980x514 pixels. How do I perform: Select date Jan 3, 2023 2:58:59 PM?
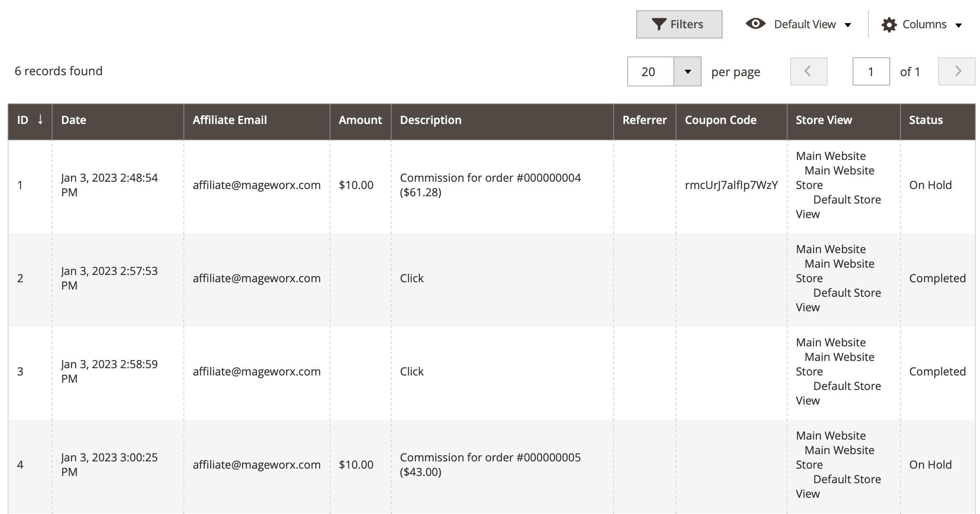[109, 372]
